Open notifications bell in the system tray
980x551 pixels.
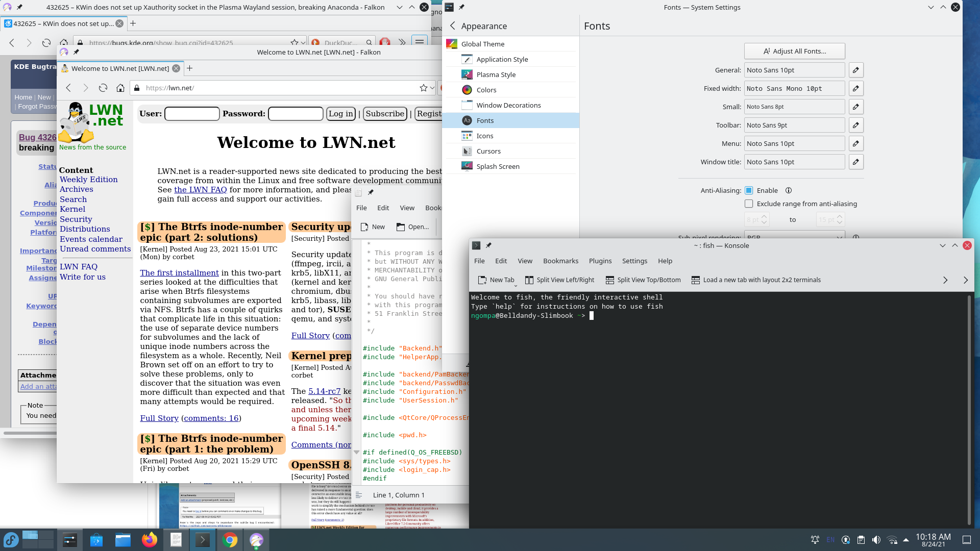point(815,540)
